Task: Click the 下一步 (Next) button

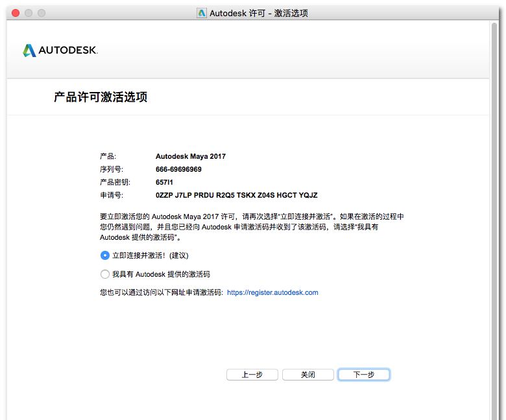Action: [x=364, y=375]
